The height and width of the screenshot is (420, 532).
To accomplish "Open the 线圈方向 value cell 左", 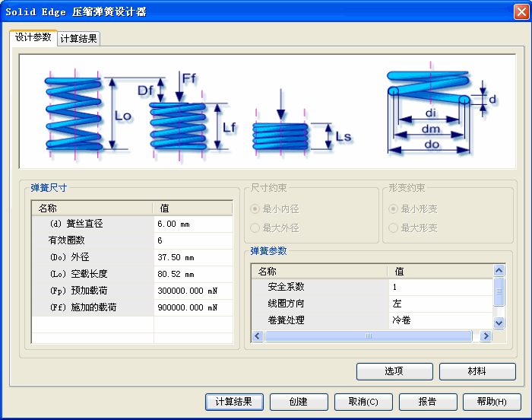I will (439, 304).
